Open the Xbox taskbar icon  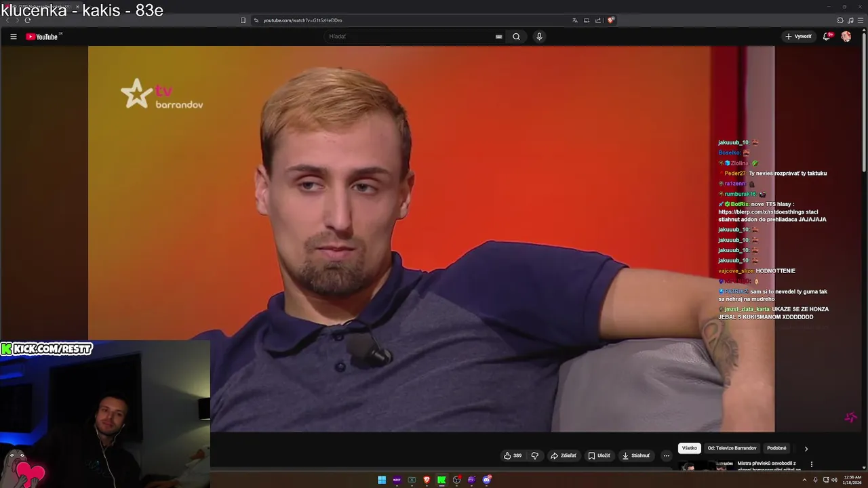[x=412, y=480]
